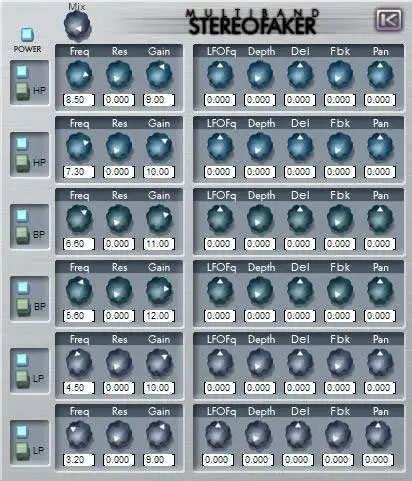
Task: Click the Pan knob in the 7.30 band
Action: tap(380, 147)
